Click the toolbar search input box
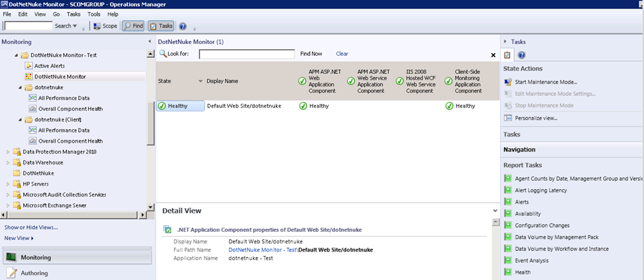The width and height of the screenshot is (644, 280). pos(29,26)
